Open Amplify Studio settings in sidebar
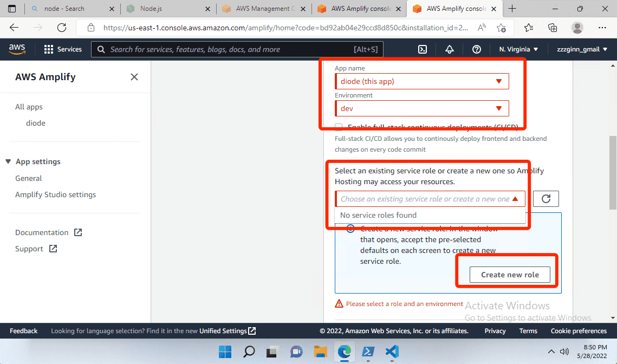The image size is (617, 364). coord(55,194)
